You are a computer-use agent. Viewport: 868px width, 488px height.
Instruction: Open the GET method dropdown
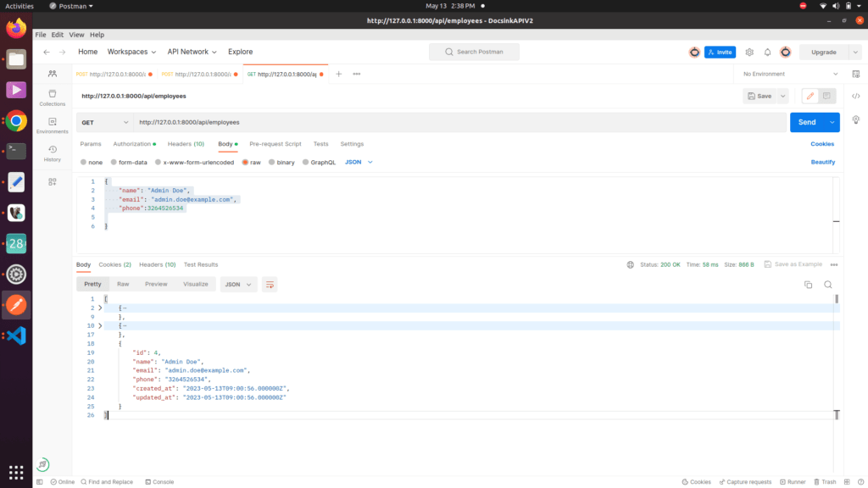click(x=104, y=123)
